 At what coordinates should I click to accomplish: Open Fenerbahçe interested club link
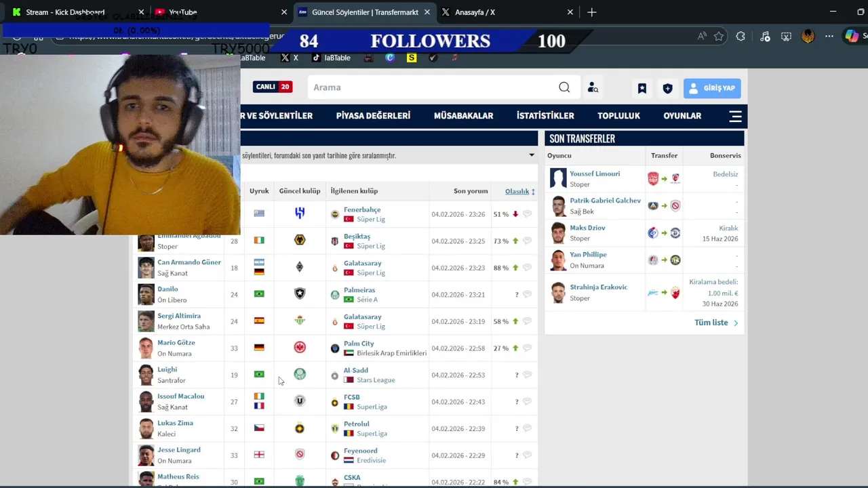[362, 209]
